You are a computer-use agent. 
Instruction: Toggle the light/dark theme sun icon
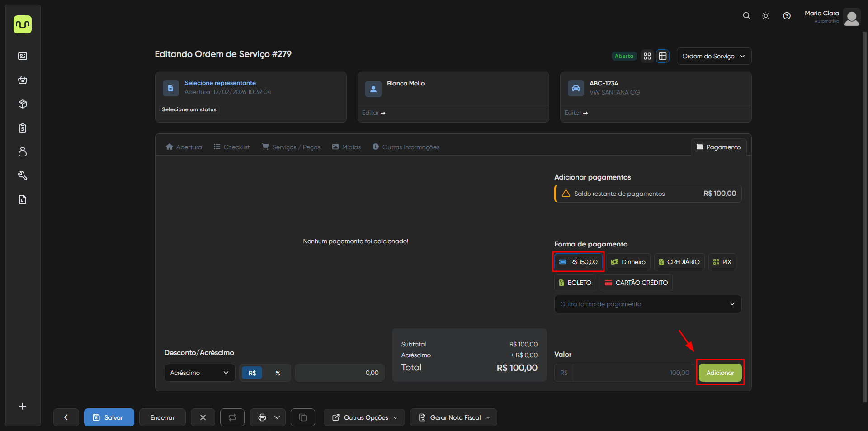coord(766,16)
